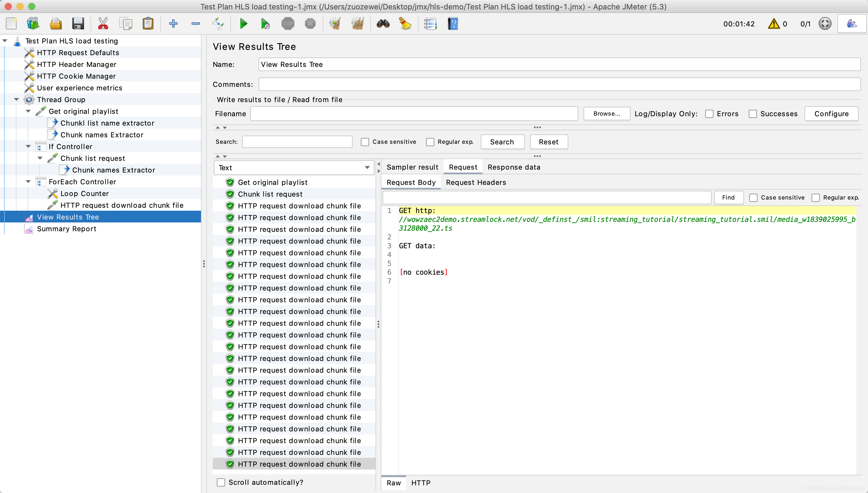The height and width of the screenshot is (493, 868).
Task: Click the Browse... button
Action: click(606, 114)
